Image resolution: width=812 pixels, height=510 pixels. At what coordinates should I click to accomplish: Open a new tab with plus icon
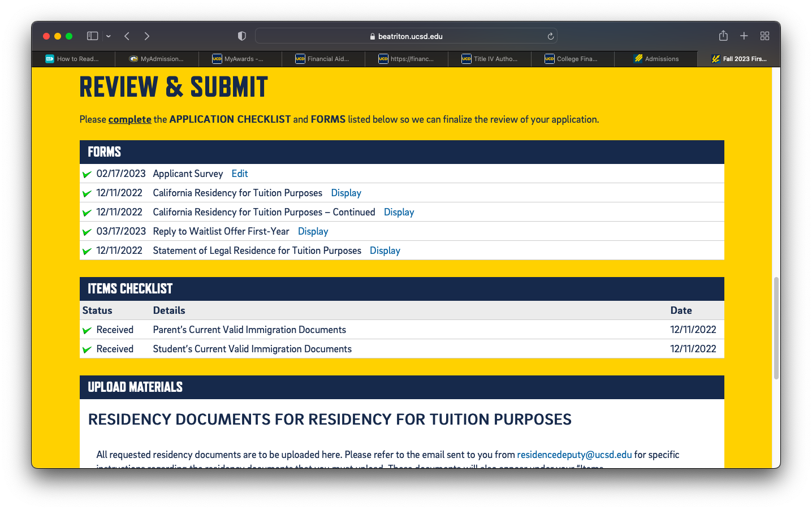tap(744, 36)
